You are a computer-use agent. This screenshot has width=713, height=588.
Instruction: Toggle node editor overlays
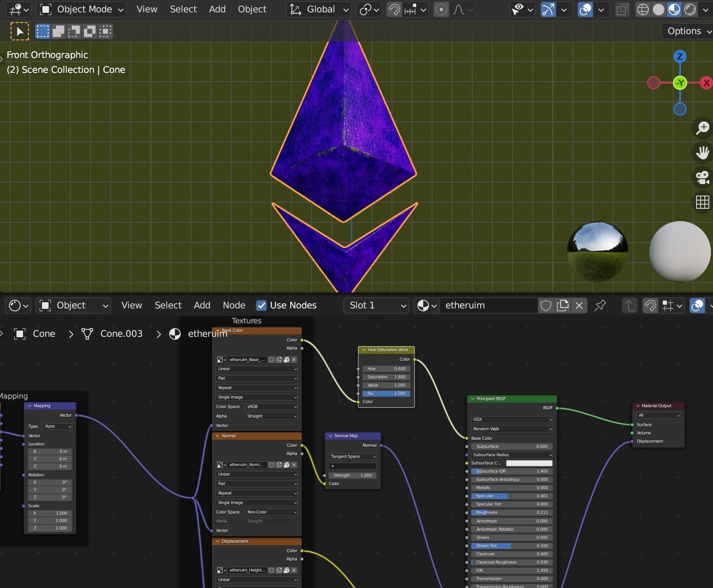click(x=697, y=306)
